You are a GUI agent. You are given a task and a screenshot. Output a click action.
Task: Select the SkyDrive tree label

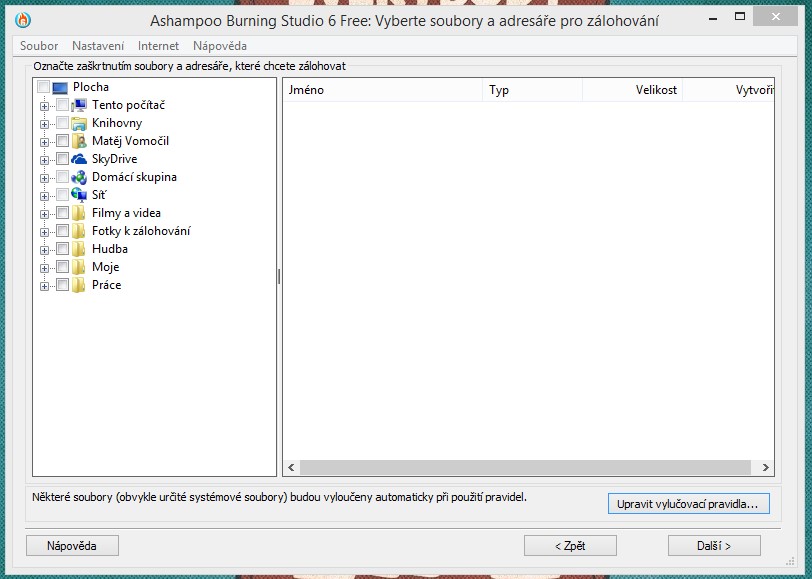click(114, 159)
